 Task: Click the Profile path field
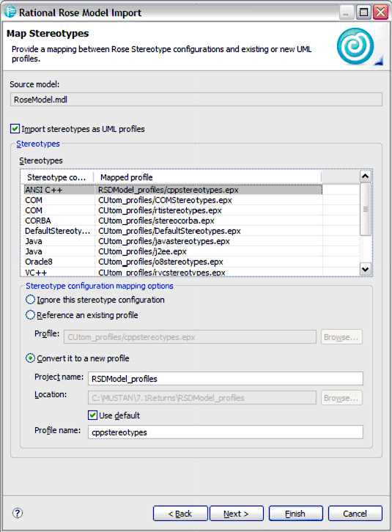coord(190,337)
